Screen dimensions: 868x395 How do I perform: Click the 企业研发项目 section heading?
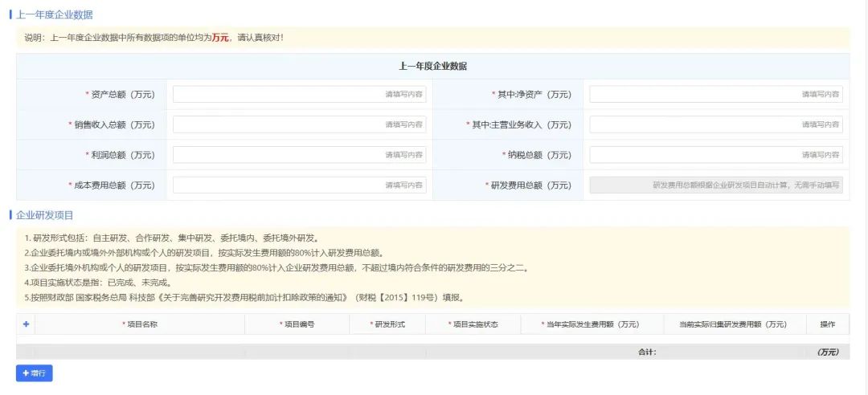[x=44, y=215]
